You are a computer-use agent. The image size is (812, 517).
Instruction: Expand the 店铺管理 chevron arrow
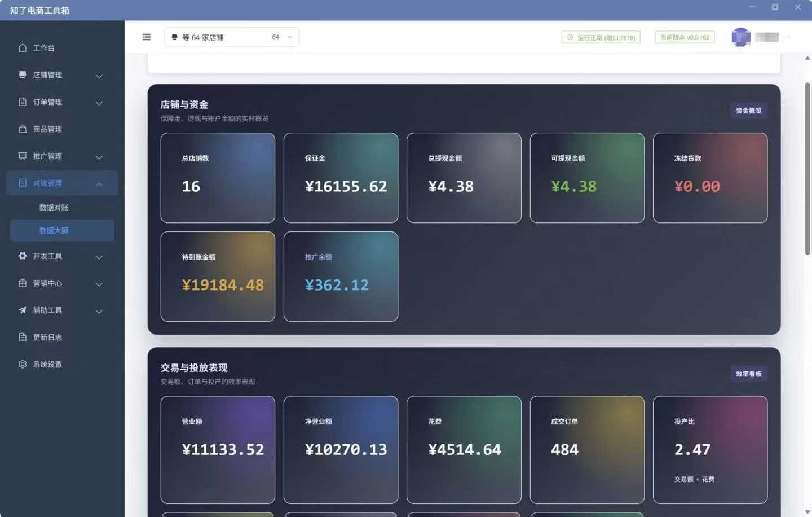[99, 76]
